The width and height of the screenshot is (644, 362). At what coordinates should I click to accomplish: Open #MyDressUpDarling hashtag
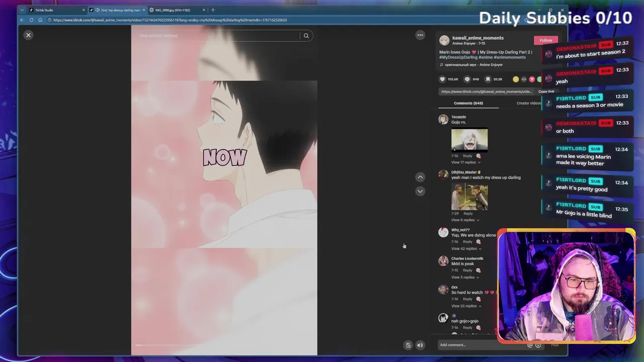point(458,57)
